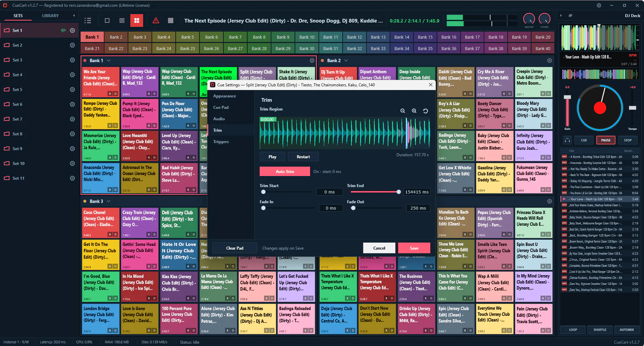The height and width of the screenshot is (346, 644).
Task: Turn the PHONE volume knob
Action: coord(545,19)
